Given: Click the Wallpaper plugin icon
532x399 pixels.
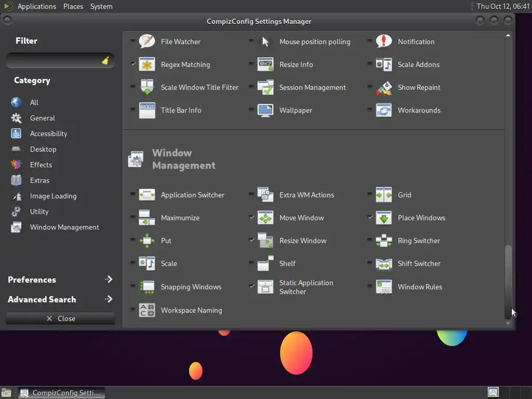Looking at the screenshot, I should [265, 110].
